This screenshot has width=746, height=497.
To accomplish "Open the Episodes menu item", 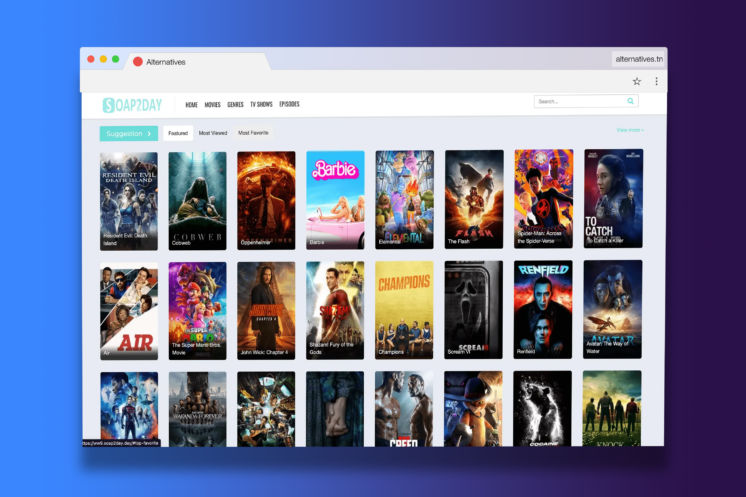I will tap(289, 104).
